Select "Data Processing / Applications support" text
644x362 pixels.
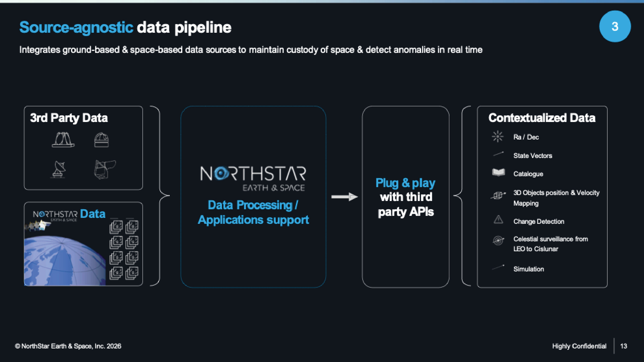point(253,212)
